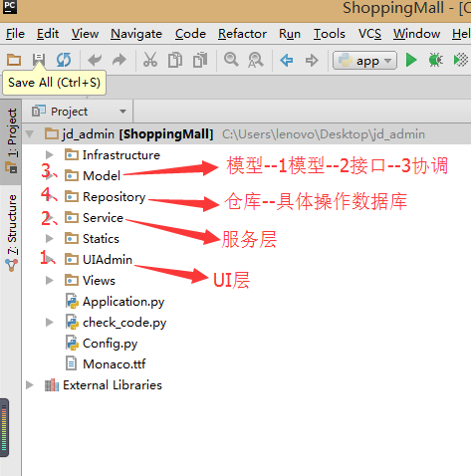Expand External Libraries node
Screen dimensions: 471x476
[x=30, y=385]
